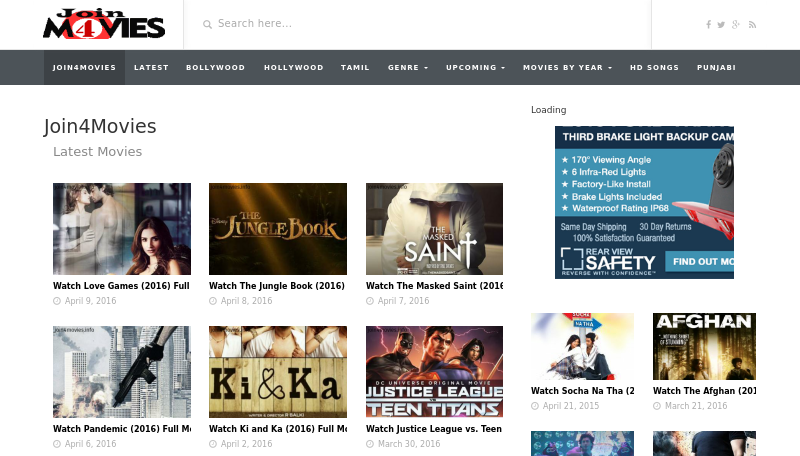Open the Google Plus social icon

pos(736,24)
